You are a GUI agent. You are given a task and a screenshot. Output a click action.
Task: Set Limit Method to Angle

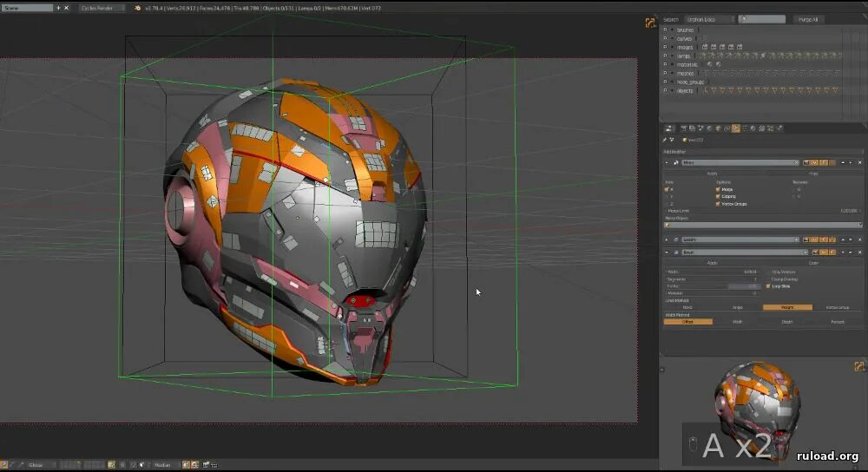737,307
